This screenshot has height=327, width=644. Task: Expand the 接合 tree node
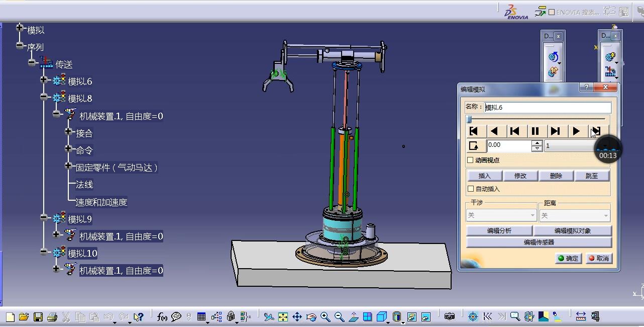pos(68,132)
